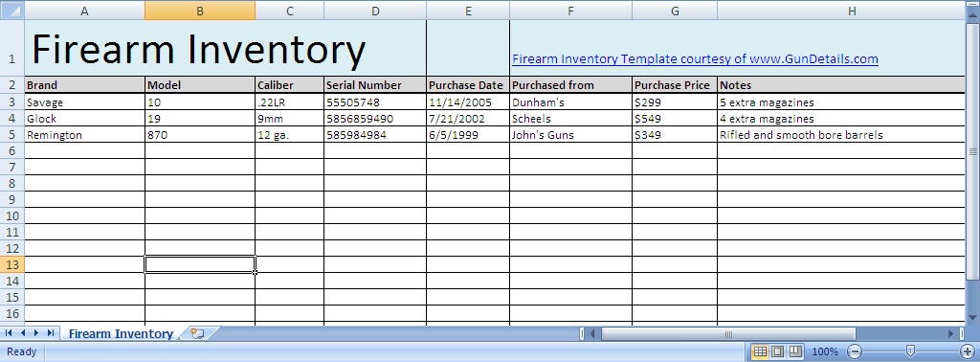
Task: Click the horizontal scrollbar thumb
Action: click(728, 334)
